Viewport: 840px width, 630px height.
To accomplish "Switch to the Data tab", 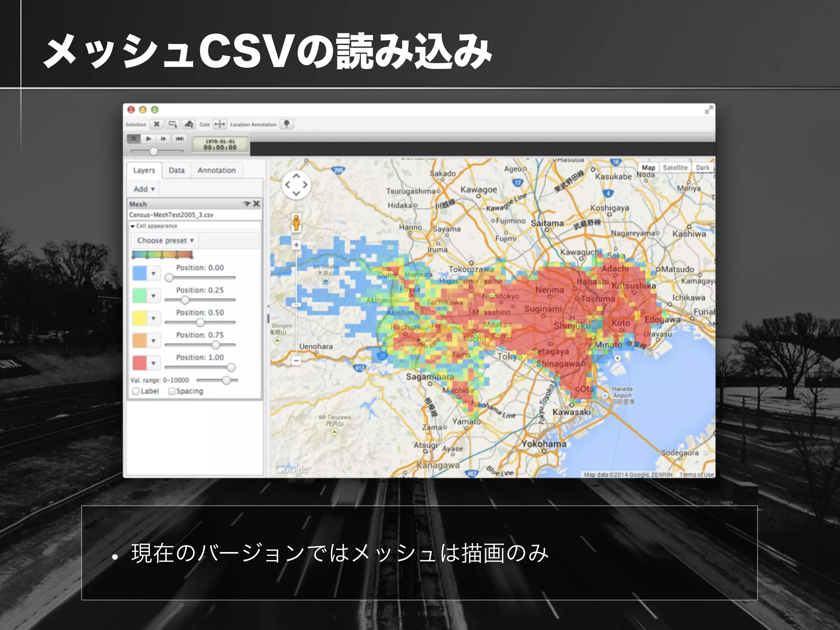I will point(176,170).
